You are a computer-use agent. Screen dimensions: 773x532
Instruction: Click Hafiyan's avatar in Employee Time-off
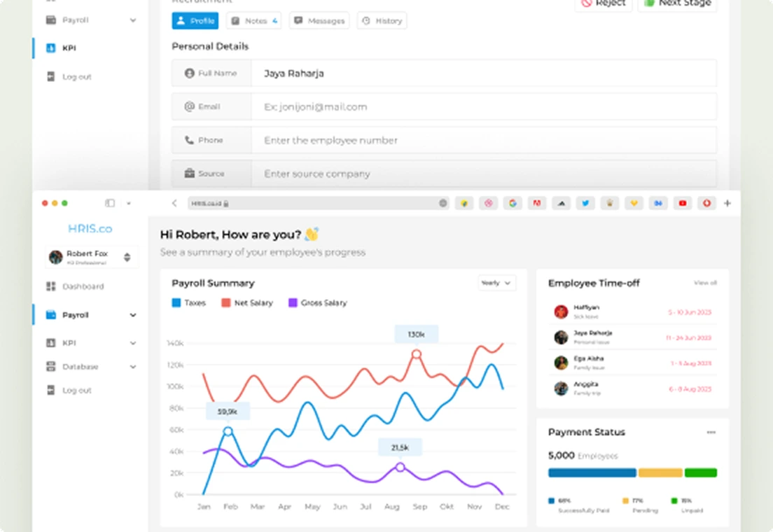pyautogui.click(x=561, y=311)
